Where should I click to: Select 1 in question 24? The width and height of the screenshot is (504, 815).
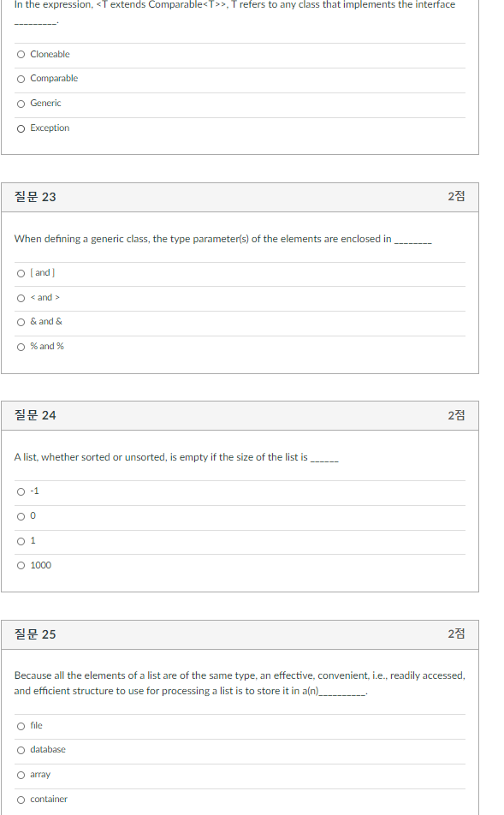pos(21,540)
